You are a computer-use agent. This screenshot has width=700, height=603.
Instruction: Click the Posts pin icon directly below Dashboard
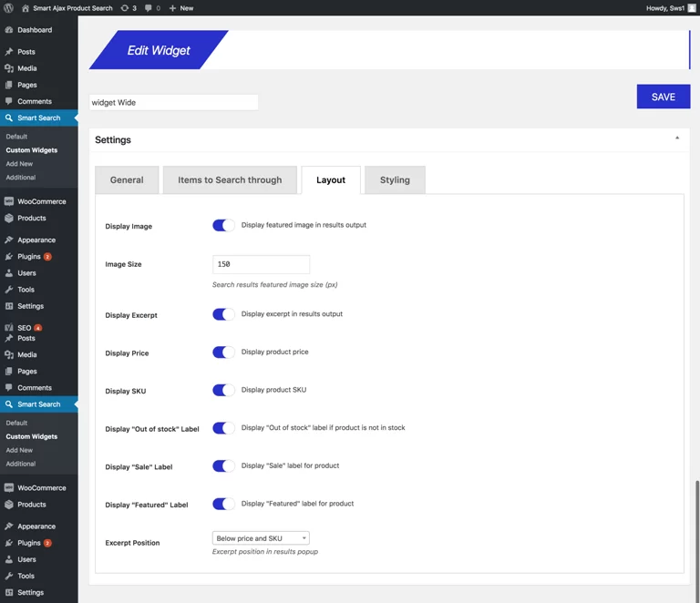click(9, 52)
